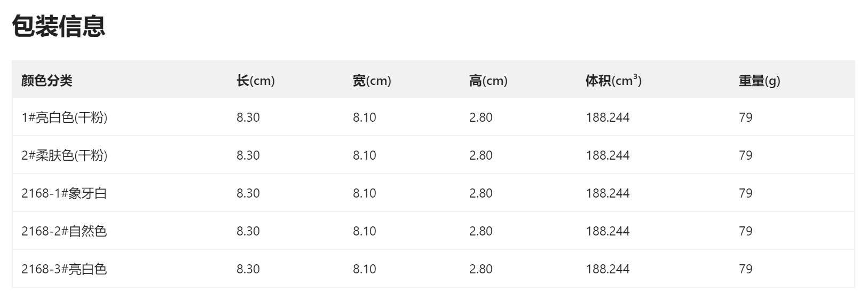This screenshot has height=299, width=868.
Task: Select the 长(cm) column header
Action: (255, 81)
